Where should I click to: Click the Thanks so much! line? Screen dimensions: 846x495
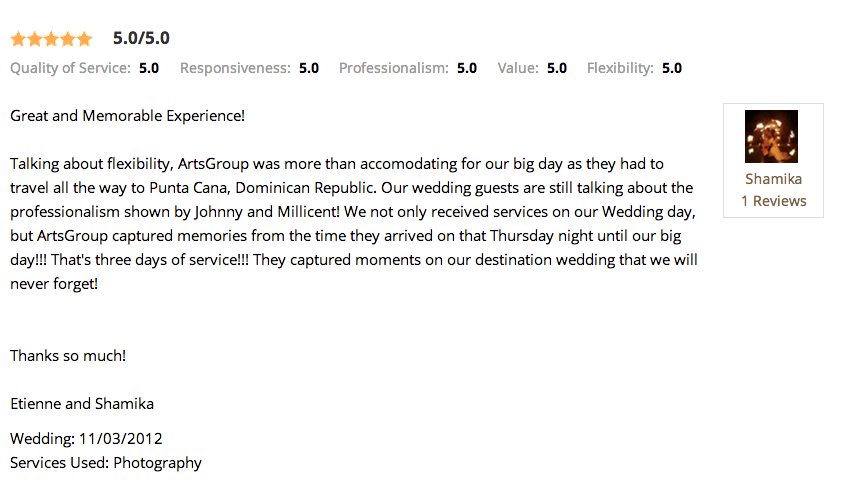(x=68, y=356)
